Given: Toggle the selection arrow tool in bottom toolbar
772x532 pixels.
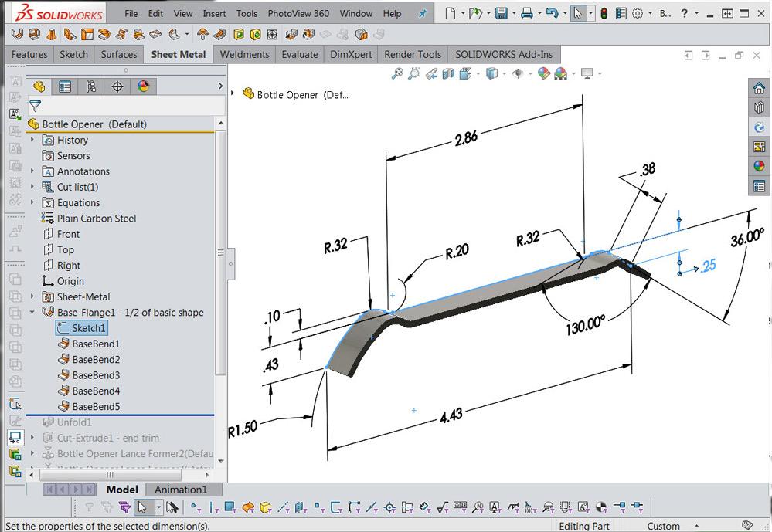Looking at the screenshot, I should tap(142, 507).
